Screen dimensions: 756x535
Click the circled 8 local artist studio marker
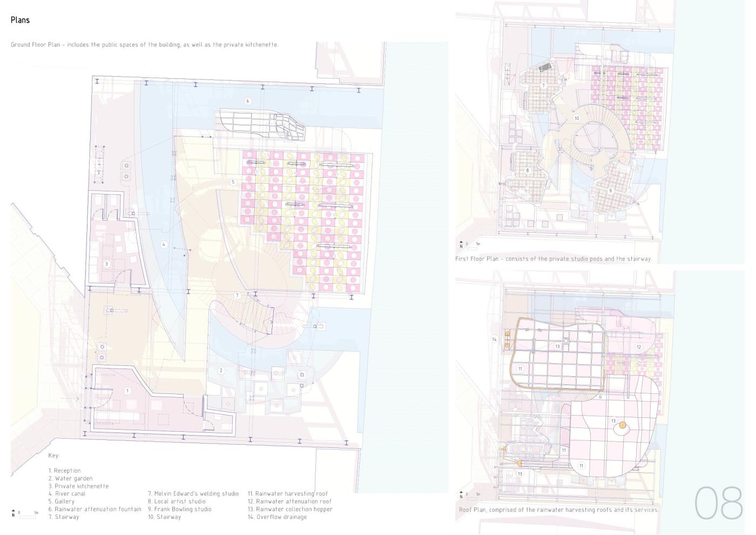(528, 171)
